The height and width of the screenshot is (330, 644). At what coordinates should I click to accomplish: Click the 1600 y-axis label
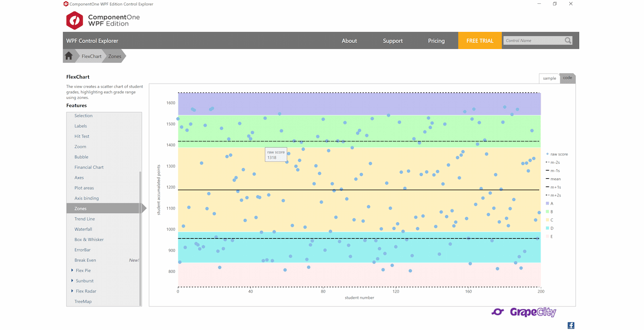tap(171, 103)
